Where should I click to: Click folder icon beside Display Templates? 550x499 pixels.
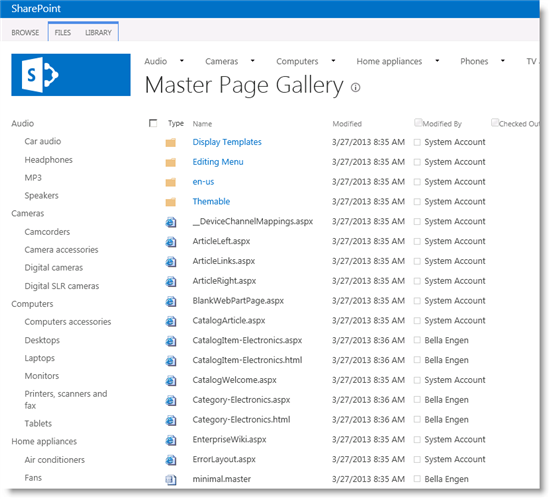tap(171, 142)
